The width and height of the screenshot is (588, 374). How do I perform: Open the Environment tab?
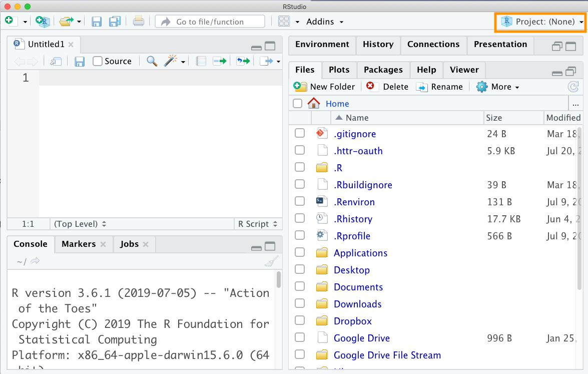tap(322, 44)
